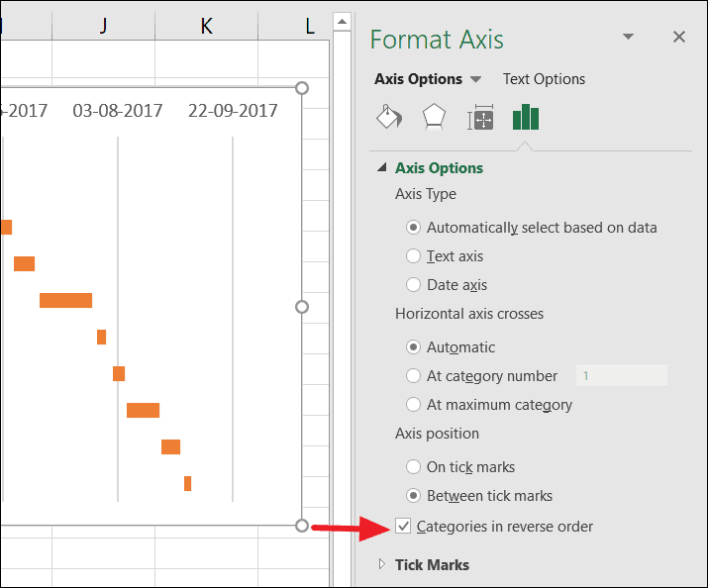The height and width of the screenshot is (588, 708).
Task: Click the Tick Marks section title
Action: pos(432,564)
